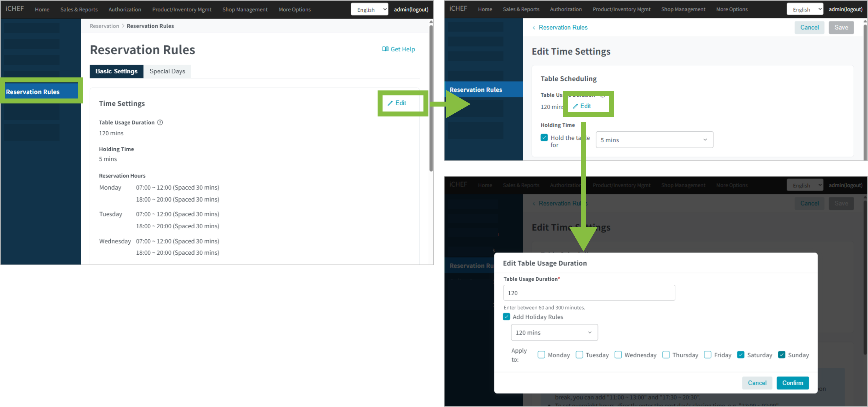The width and height of the screenshot is (868, 407).
Task: Switch to the Special Days tab
Action: coord(167,71)
